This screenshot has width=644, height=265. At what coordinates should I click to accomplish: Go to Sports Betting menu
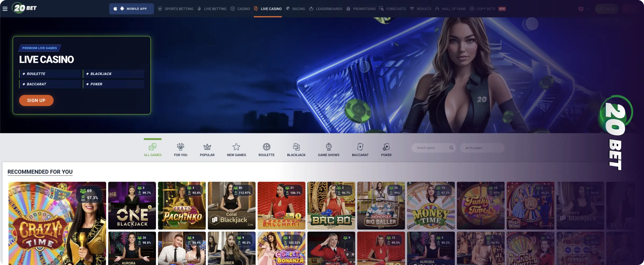(x=176, y=9)
